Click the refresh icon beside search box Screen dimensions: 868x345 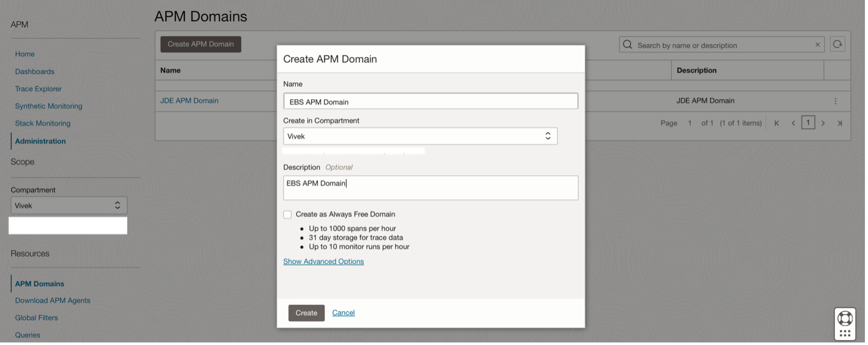point(839,45)
